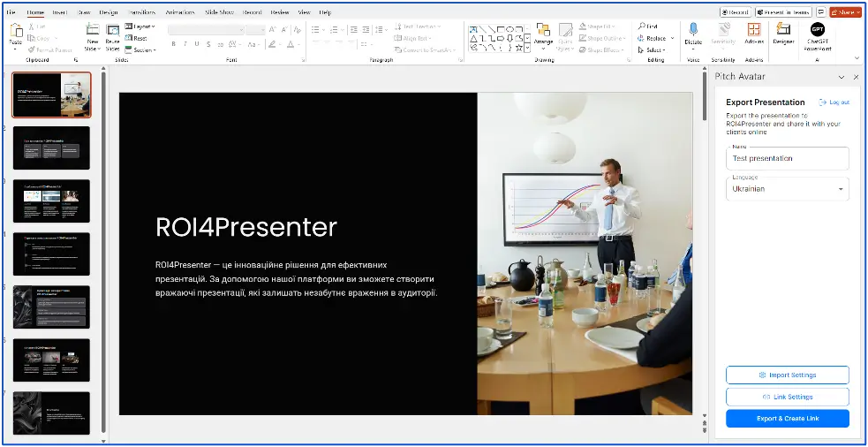Click the New Slide icon
This screenshot has width=868, height=447.
pos(92,31)
